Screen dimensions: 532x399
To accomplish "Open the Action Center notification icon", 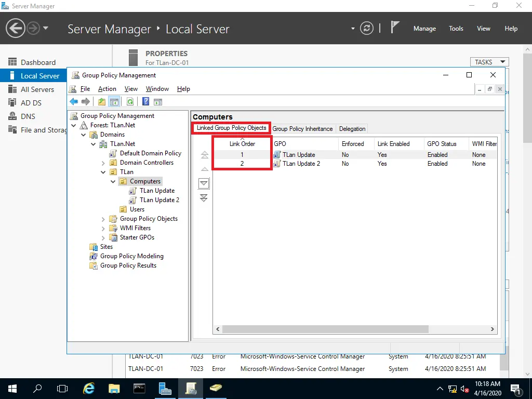I will (515, 389).
